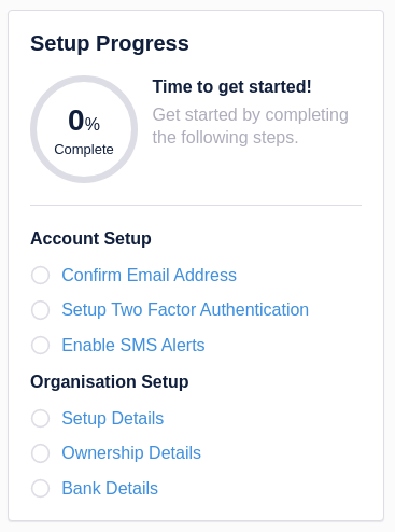Click the Time to get started text
The image size is (395, 532).
(x=231, y=87)
